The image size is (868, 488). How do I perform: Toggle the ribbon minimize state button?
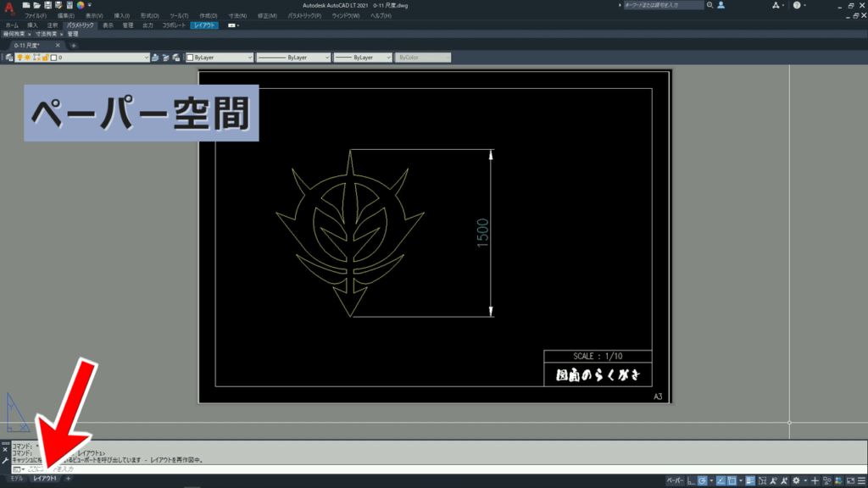click(232, 25)
